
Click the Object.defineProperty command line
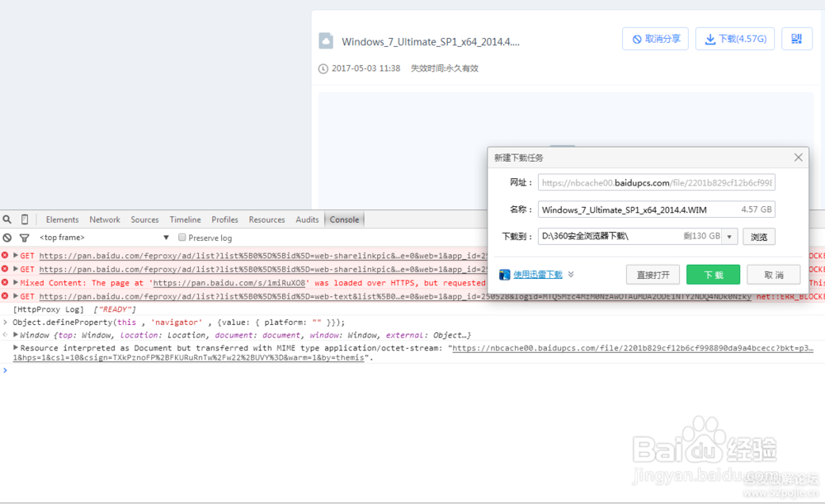point(179,322)
